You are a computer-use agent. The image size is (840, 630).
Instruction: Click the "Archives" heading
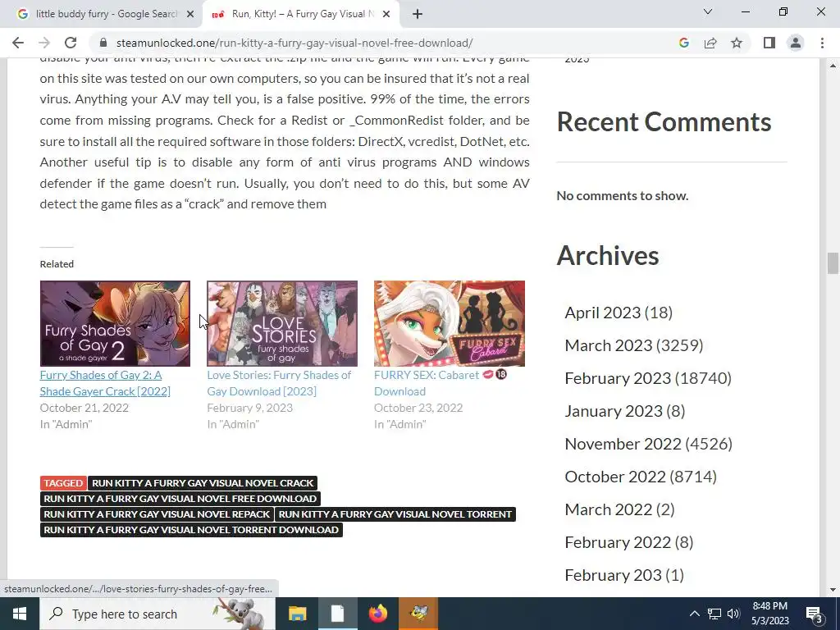coord(608,256)
